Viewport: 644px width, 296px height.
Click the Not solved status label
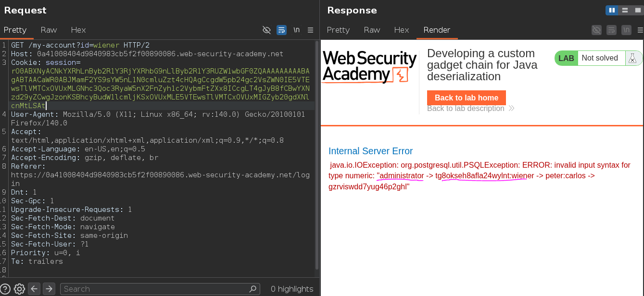coord(600,58)
